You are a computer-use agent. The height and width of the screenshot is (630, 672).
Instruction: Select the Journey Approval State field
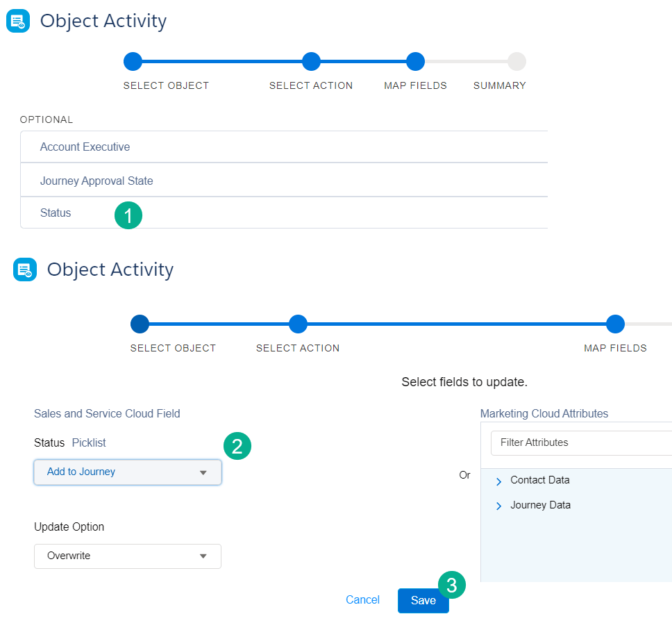[x=96, y=181]
